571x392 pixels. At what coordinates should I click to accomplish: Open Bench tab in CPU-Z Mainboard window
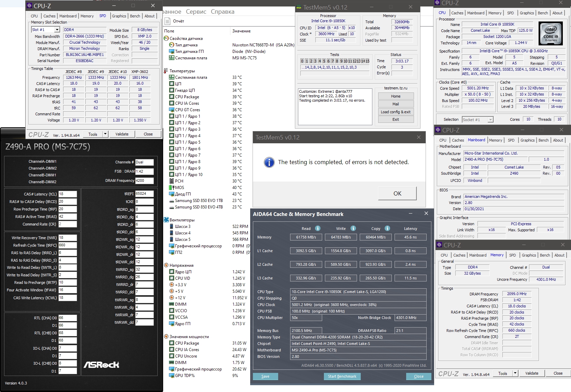coord(543,140)
